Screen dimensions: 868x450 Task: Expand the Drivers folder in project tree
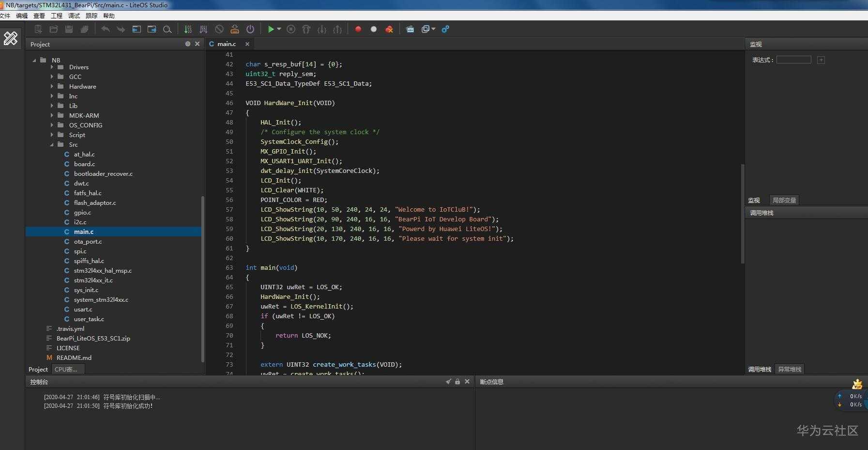point(52,67)
